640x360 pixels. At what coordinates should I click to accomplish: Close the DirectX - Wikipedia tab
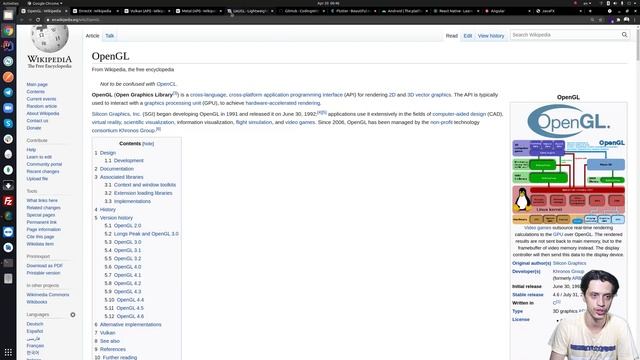(x=118, y=11)
